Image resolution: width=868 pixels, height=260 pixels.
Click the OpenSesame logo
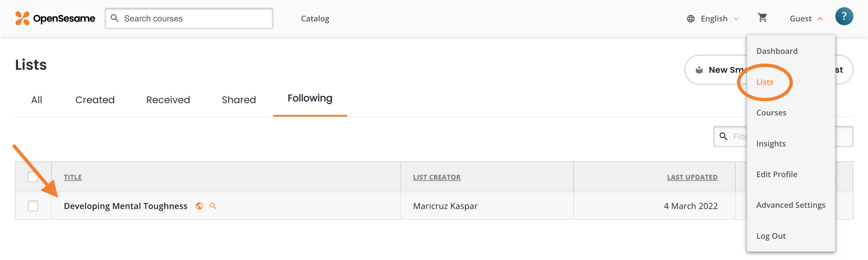(55, 18)
